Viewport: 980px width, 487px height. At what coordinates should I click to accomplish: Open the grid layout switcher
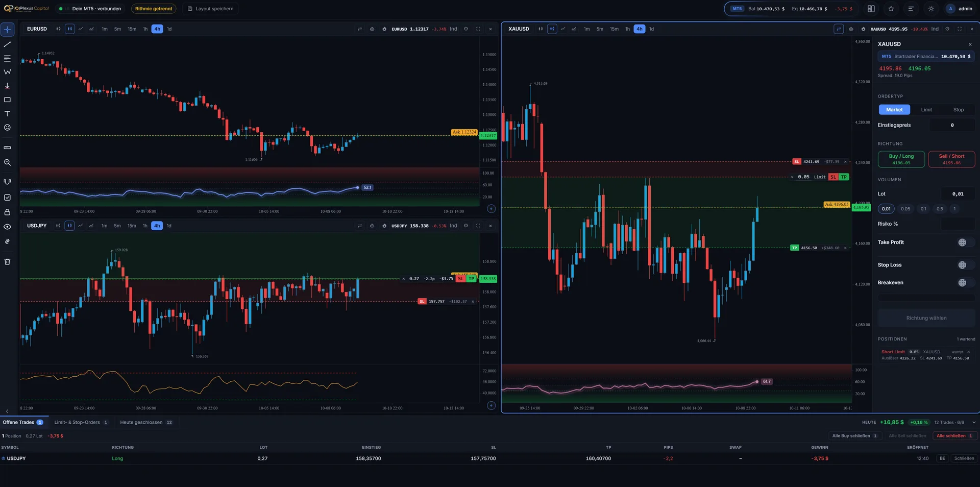(x=871, y=9)
